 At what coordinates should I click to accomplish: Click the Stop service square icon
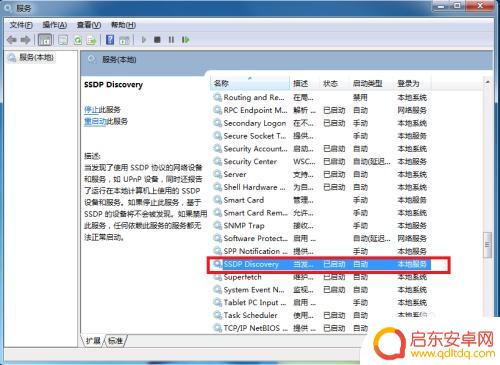click(x=157, y=40)
